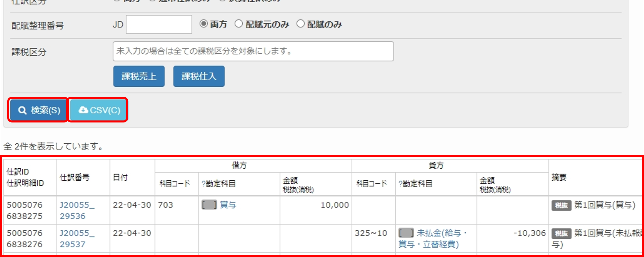The image size is (644, 257).
Task: Click the 賞与 account link
Action: pyautogui.click(x=228, y=205)
